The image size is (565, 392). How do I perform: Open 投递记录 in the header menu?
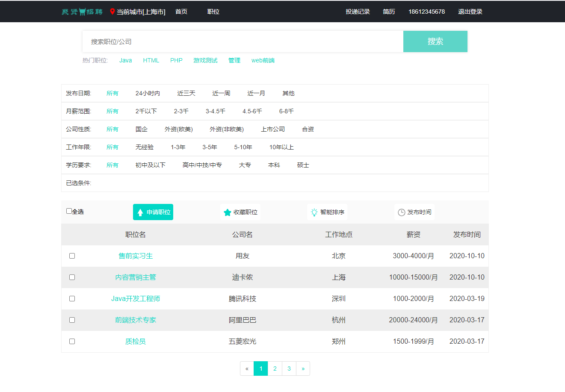point(358,12)
